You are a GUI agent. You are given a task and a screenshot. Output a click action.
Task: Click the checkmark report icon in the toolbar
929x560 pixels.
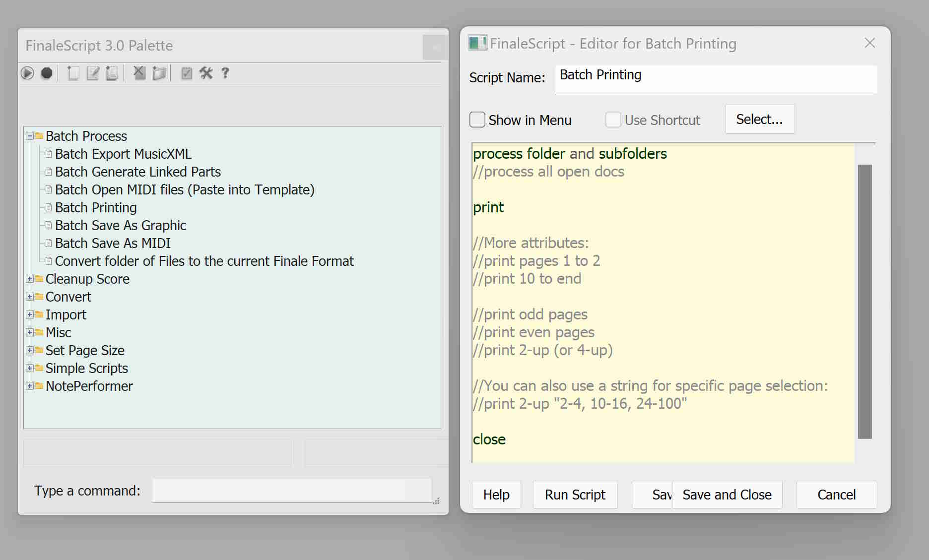click(187, 73)
